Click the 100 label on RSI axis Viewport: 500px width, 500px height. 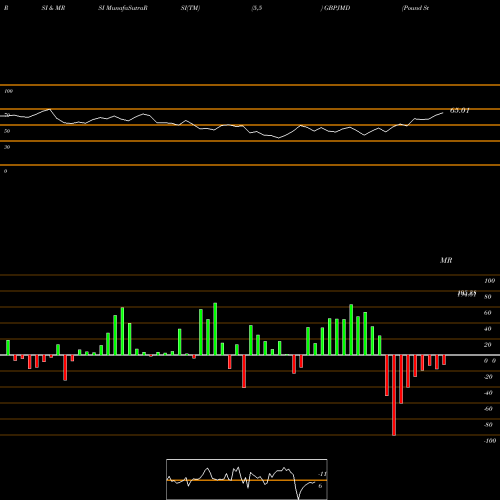pos(8,91)
